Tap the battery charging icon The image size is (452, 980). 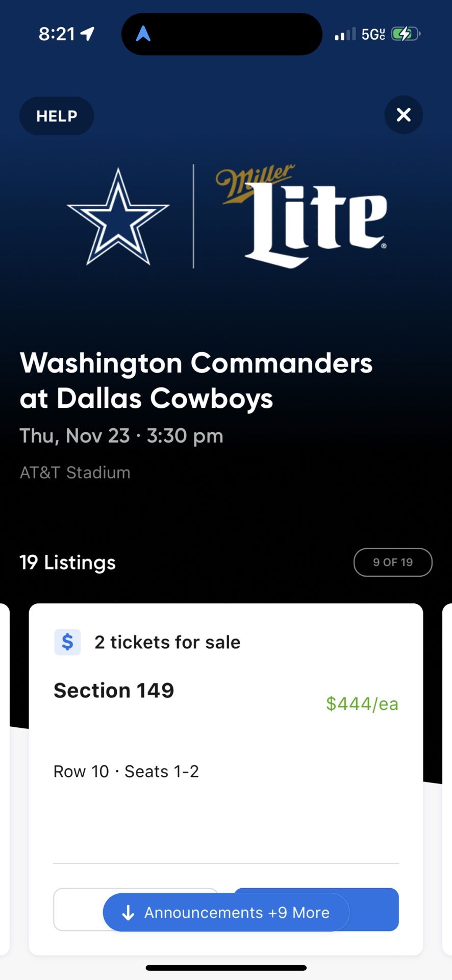coord(405,34)
